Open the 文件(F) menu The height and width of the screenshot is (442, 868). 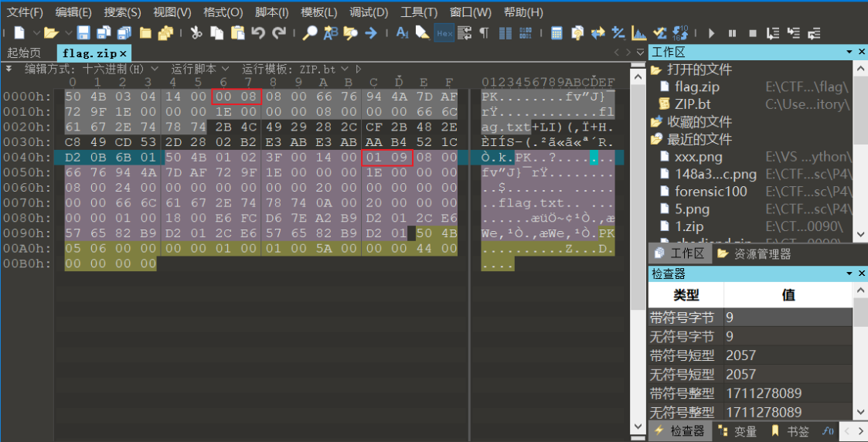point(25,12)
